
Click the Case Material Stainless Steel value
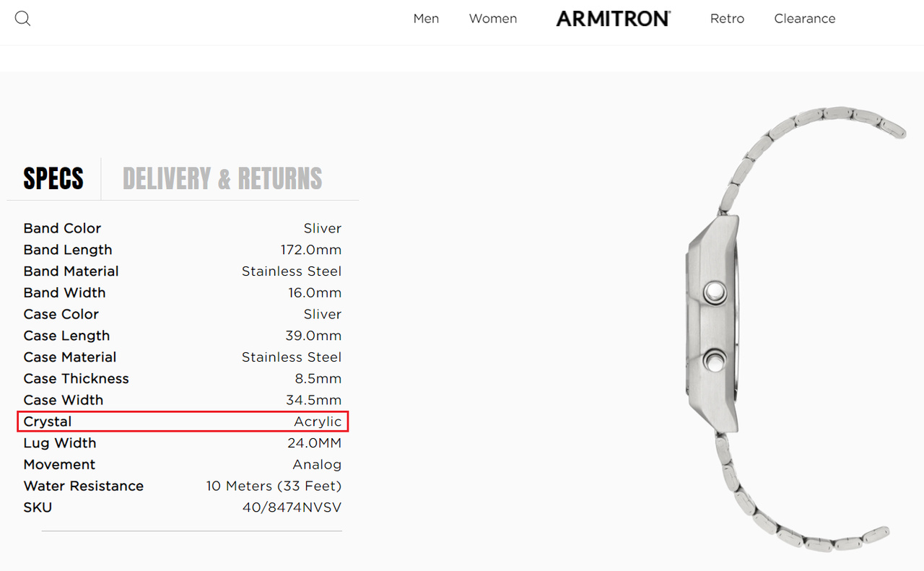(292, 357)
